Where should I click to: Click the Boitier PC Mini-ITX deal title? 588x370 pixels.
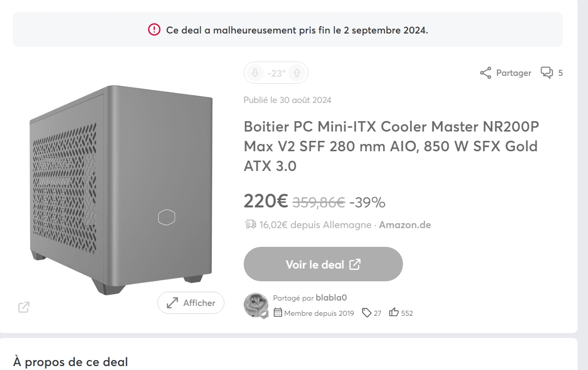[x=391, y=146]
